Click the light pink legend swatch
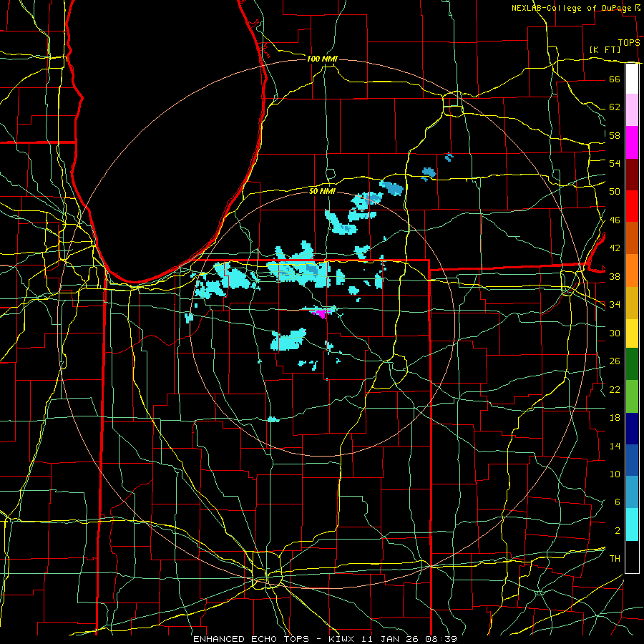This screenshot has height=644, width=644. [x=632, y=110]
